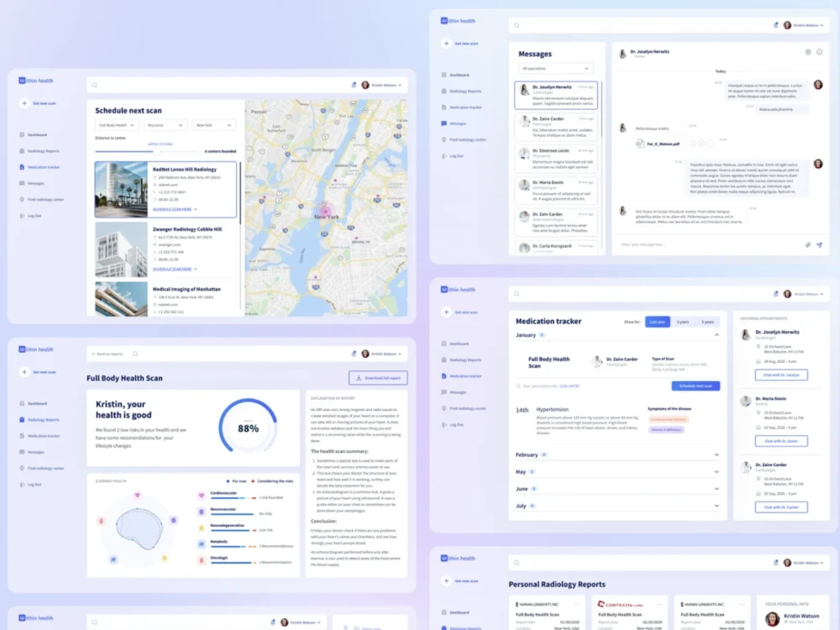Expand the May section
Image resolution: width=840 pixels, height=630 pixels.
(617, 472)
